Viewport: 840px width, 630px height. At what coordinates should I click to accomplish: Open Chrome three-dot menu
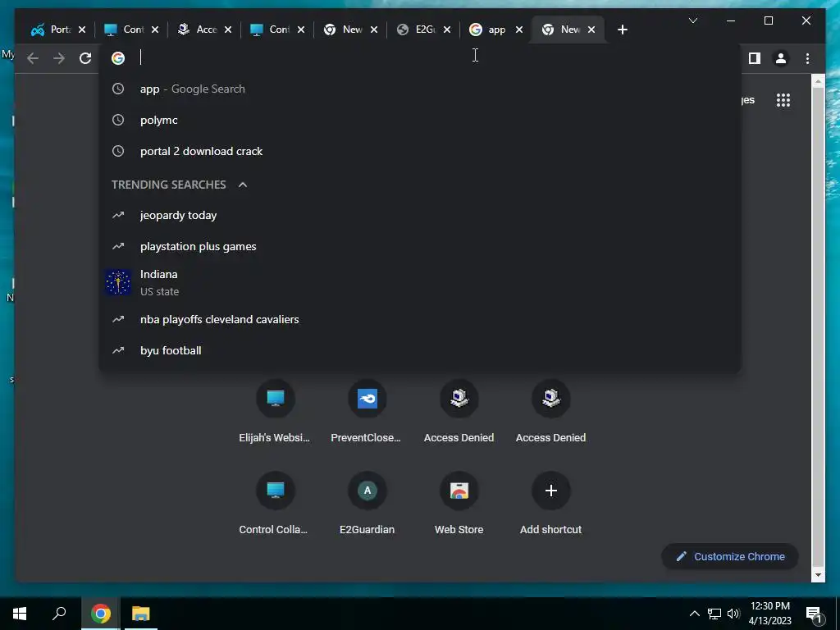click(x=807, y=58)
